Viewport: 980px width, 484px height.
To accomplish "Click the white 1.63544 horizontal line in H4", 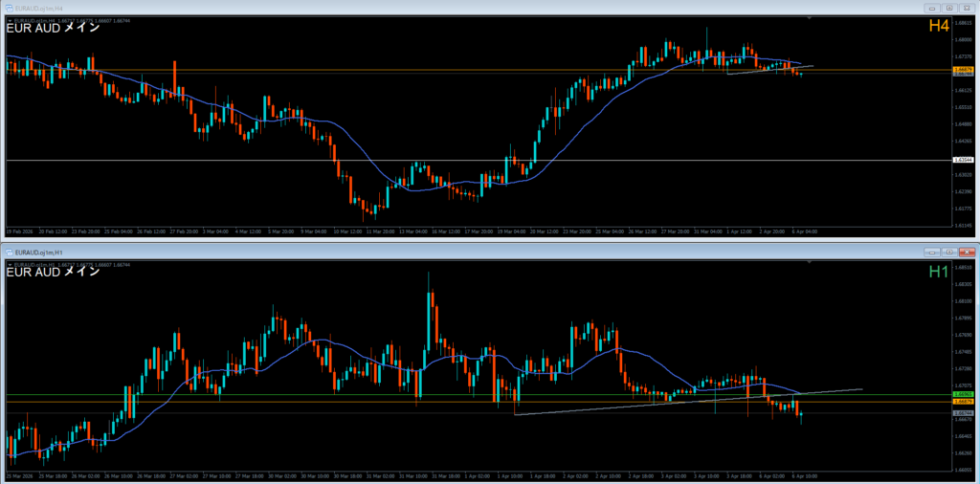I will (479, 160).
